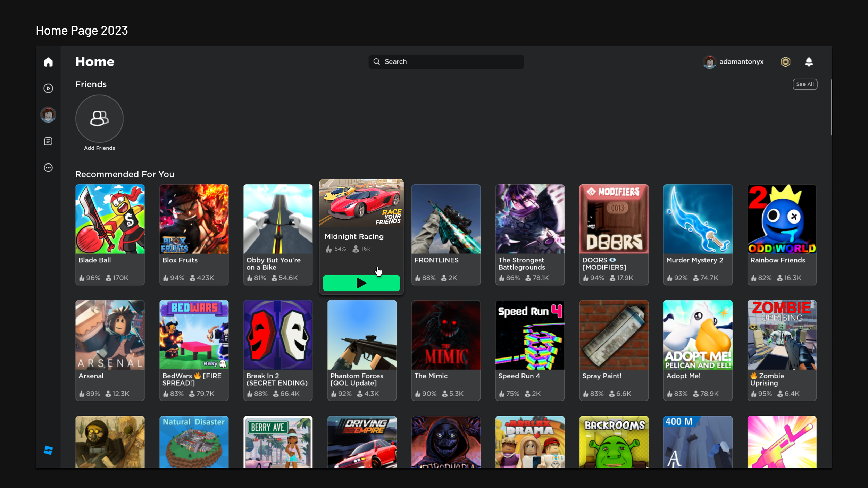
Task: Open the DOORS [MODIFIERS] thumbnail
Action: 614,219
